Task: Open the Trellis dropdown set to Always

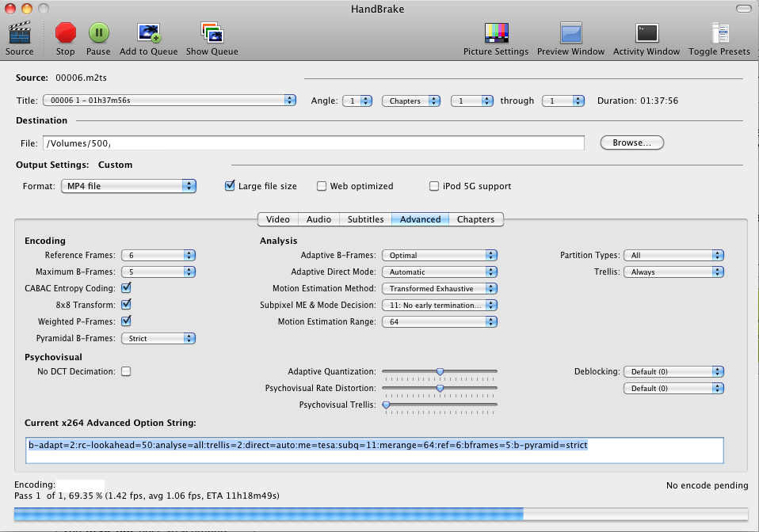Action: coord(673,272)
